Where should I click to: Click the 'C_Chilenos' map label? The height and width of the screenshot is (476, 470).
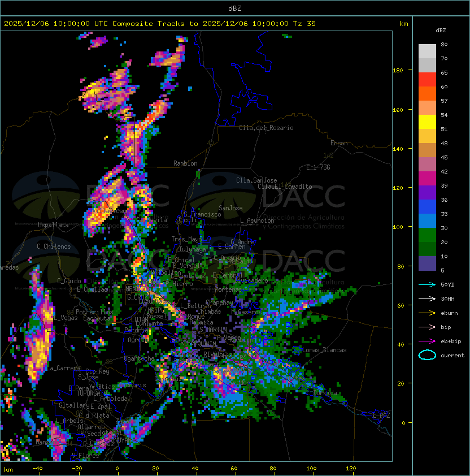pyautogui.click(x=54, y=246)
